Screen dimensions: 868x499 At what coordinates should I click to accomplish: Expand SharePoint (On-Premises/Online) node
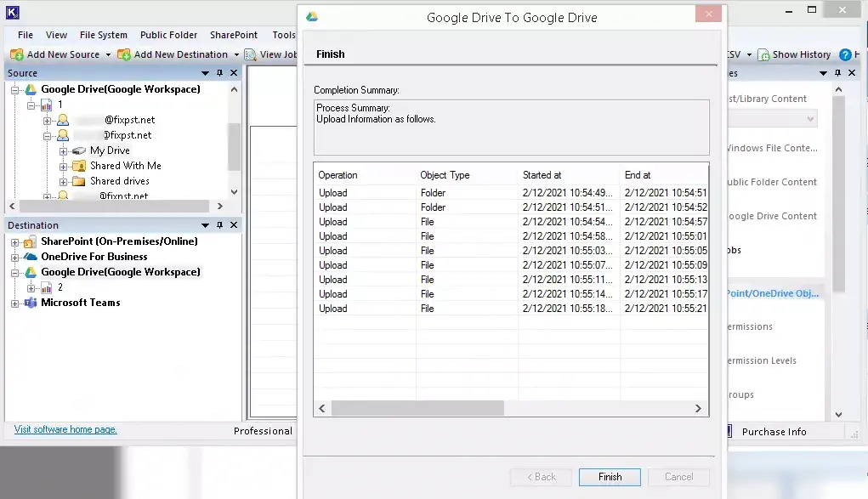pos(15,242)
